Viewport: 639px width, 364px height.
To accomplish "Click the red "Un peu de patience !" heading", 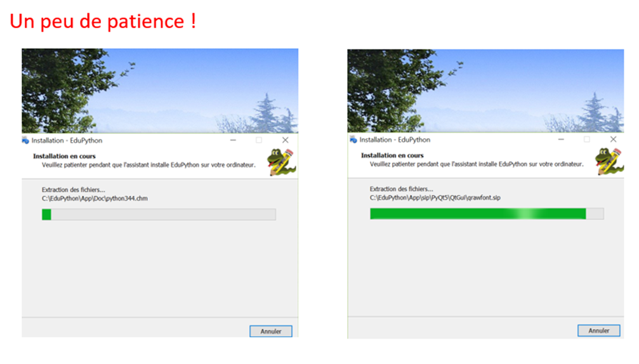I will (x=103, y=22).
